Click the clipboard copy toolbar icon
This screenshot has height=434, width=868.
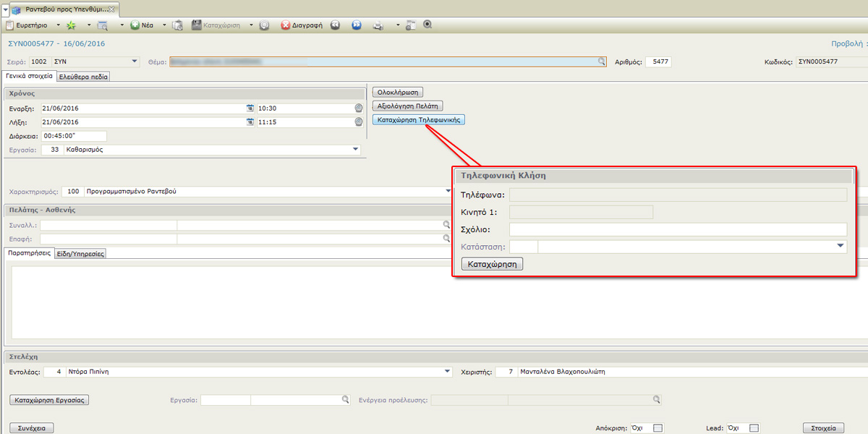pyautogui.click(x=177, y=25)
